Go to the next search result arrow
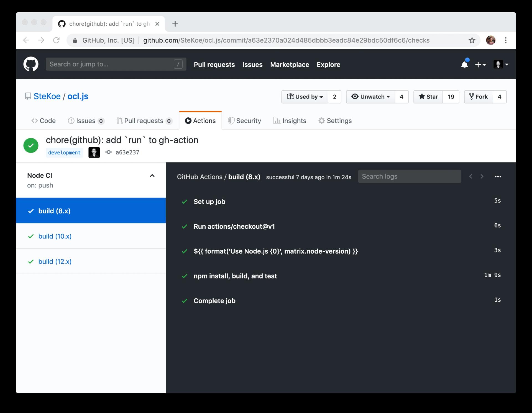The width and height of the screenshot is (532, 413). pyautogui.click(x=482, y=177)
